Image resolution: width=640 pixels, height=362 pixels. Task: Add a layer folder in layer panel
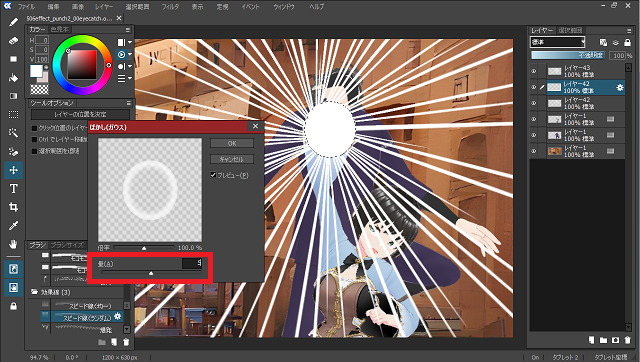[603, 340]
